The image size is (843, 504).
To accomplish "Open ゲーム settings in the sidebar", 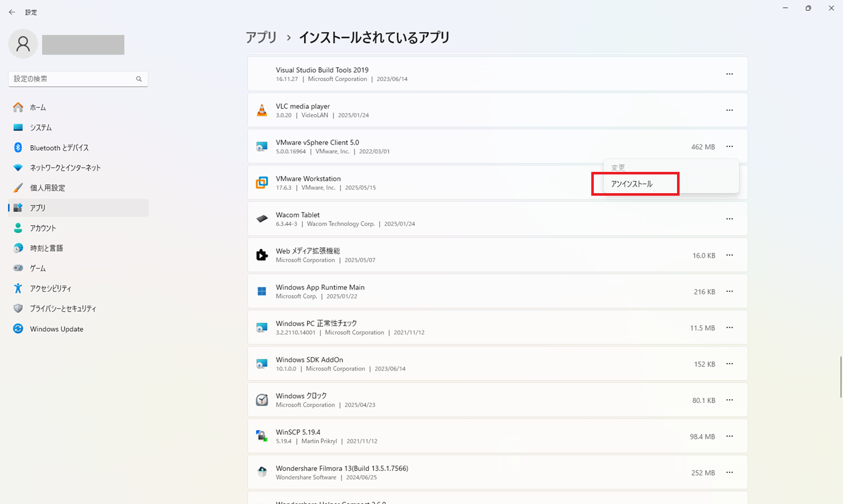I will (x=78, y=268).
